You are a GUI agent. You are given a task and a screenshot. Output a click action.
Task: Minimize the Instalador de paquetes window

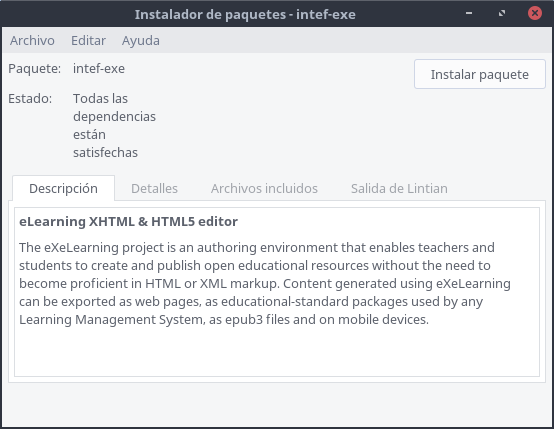click(469, 13)
